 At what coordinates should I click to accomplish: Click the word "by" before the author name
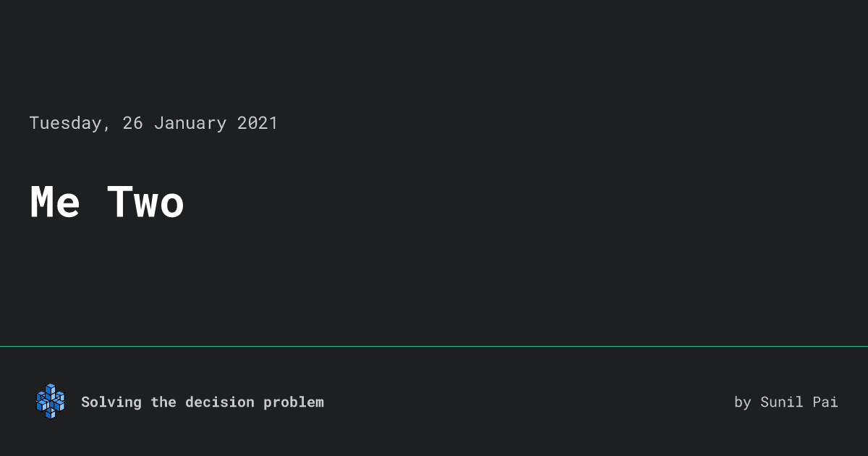[x=743, y=402]
